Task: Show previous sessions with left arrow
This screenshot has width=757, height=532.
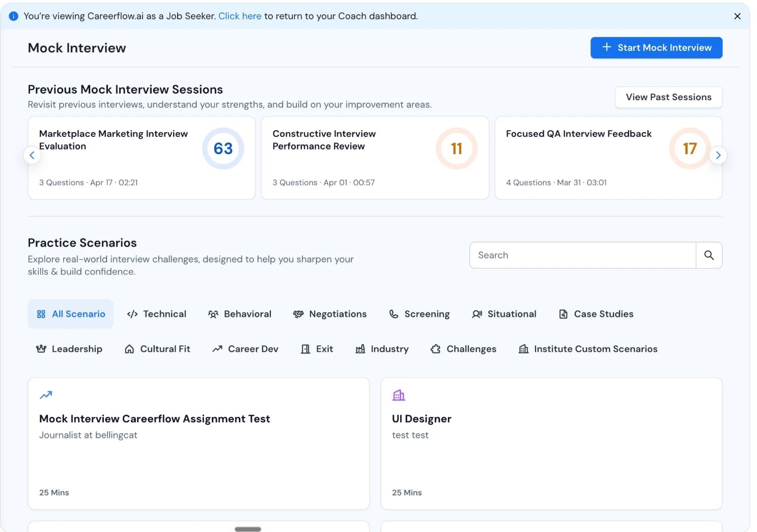Action: pos(32,155)
